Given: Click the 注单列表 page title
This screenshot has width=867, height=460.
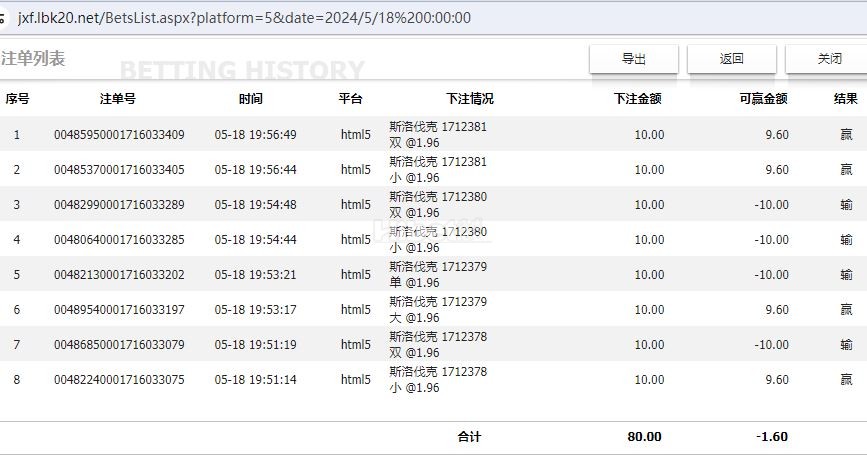Looking at the screenshot, I should tap(33, 58).
